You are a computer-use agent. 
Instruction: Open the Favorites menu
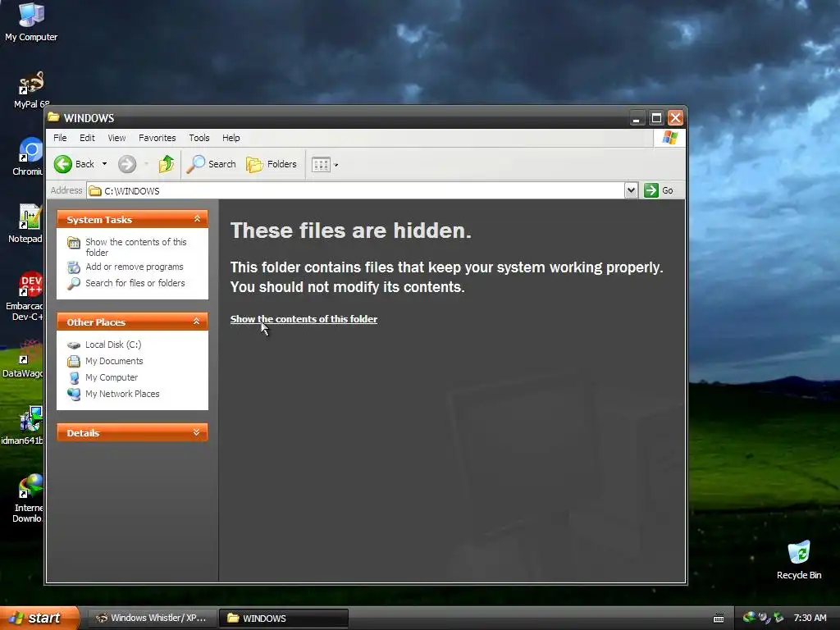[x=157, y=138]
